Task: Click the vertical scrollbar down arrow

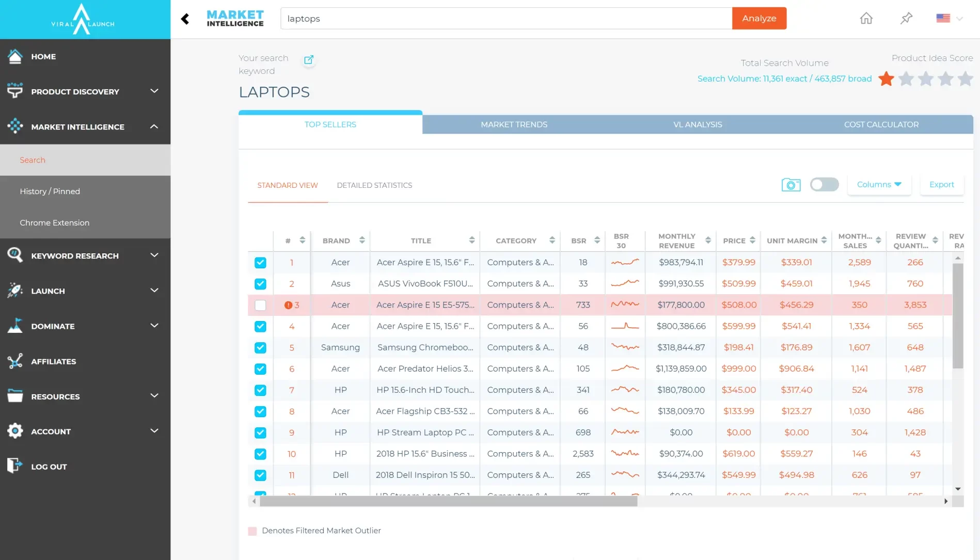Action: [958, 489]
